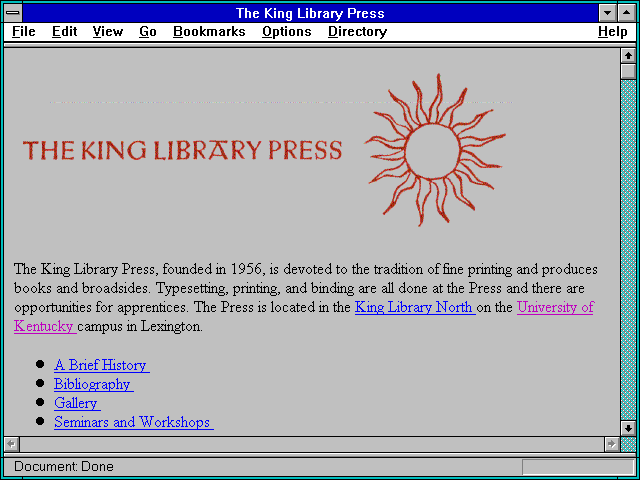Open the View menu
The height and width of the screenshot is (480, 640).
coord(107,32)
